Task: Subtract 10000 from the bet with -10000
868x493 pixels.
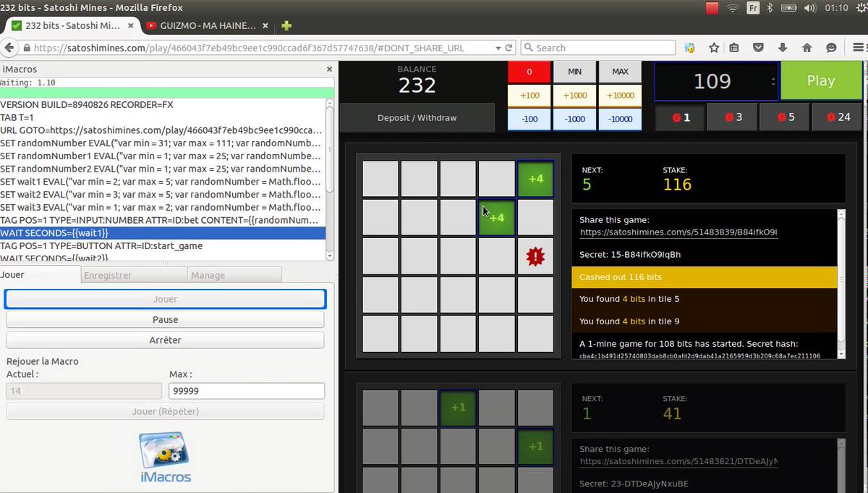Action: (621, 119)
